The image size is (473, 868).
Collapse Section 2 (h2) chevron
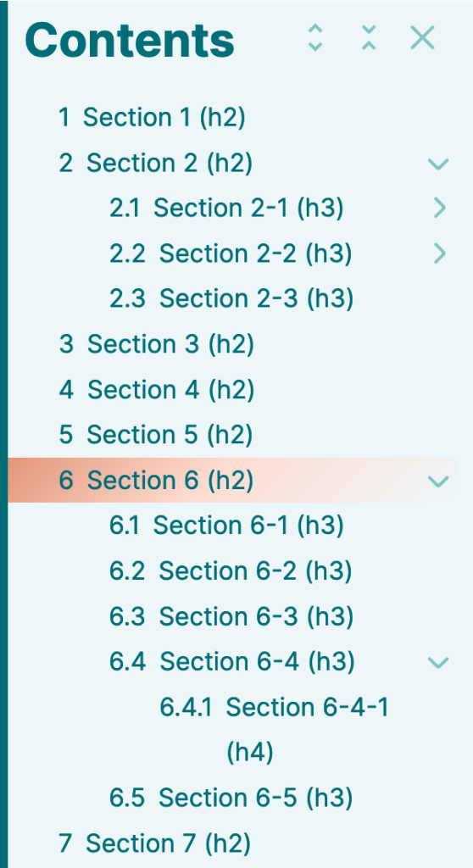point(438,164)
